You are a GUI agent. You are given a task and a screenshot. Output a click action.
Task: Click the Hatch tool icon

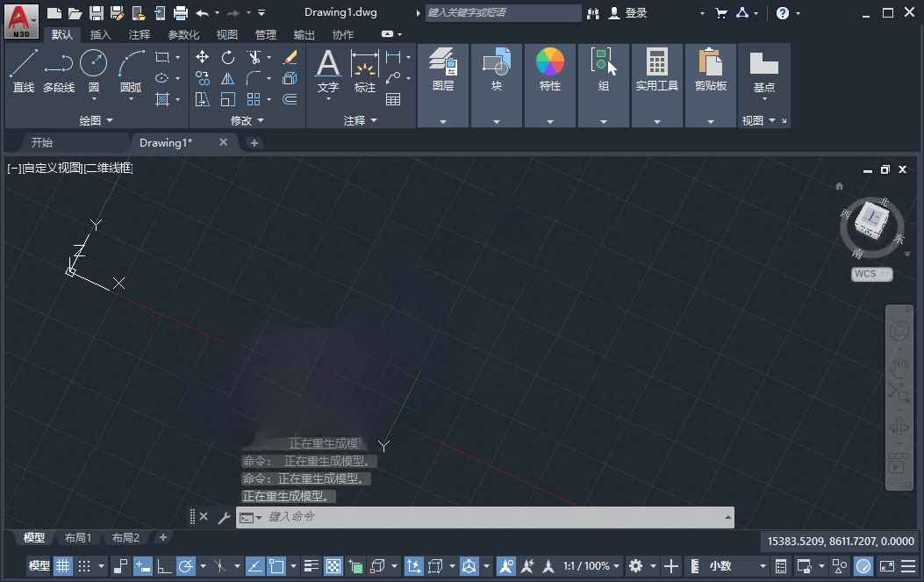tap(162, 99)
